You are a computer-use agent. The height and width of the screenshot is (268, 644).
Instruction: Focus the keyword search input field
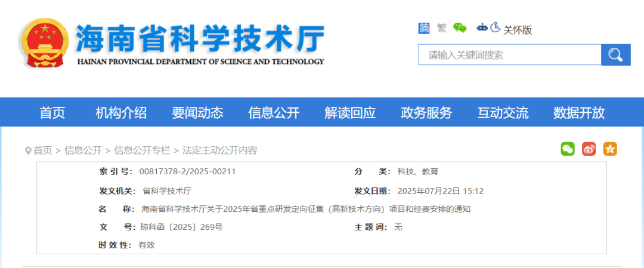pyautogui.click(x=510, y=55)
